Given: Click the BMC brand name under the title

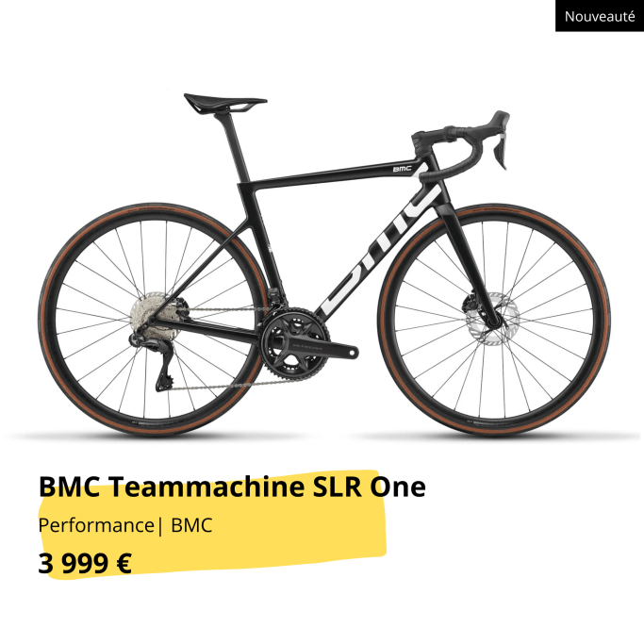Looking at the screenshot, I should pyautogui.click(x=191, y=525).
